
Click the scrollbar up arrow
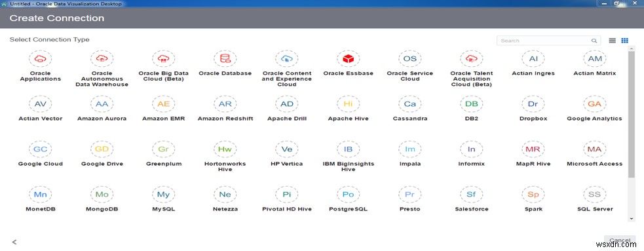(632, 48)
